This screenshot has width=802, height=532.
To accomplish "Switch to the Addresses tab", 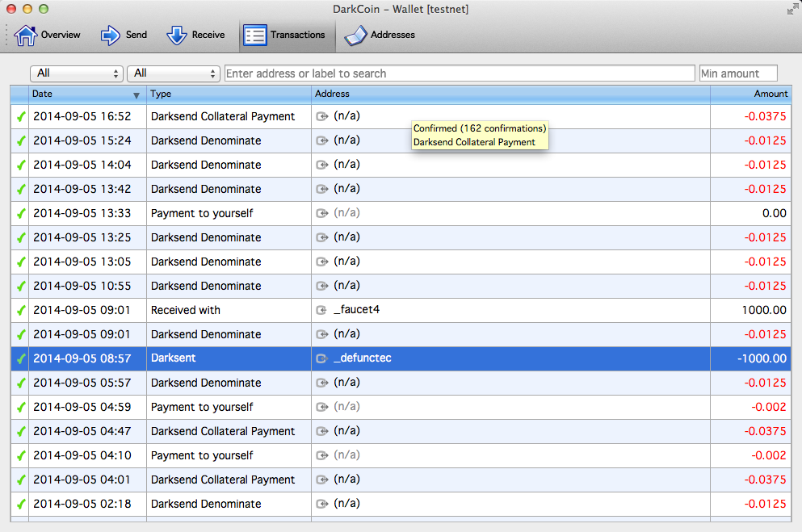I will (x=380, y=36).
